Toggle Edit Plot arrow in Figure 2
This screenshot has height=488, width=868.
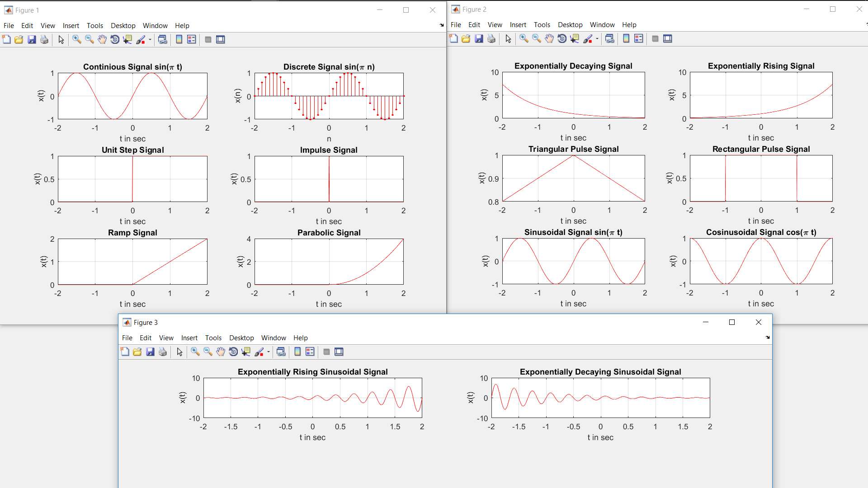pos(508,39)
